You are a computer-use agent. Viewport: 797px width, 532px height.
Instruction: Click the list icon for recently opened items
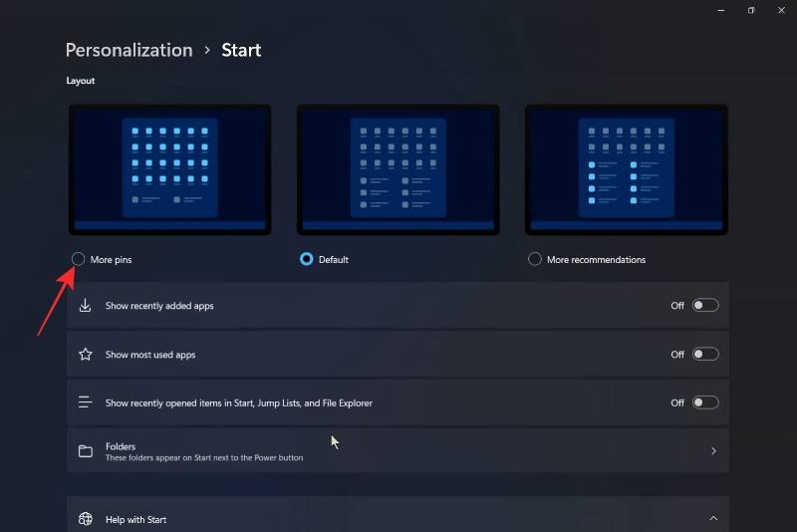pos(86,402)
